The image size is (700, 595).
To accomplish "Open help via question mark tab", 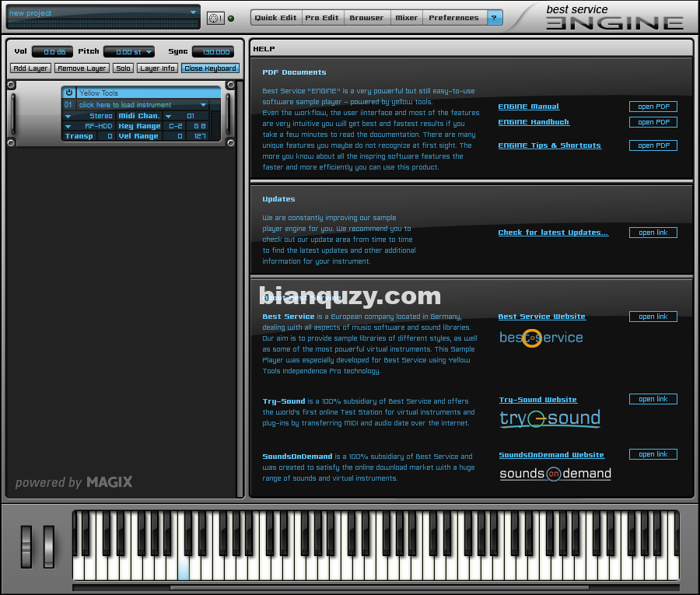I will (x=495, y=17).
